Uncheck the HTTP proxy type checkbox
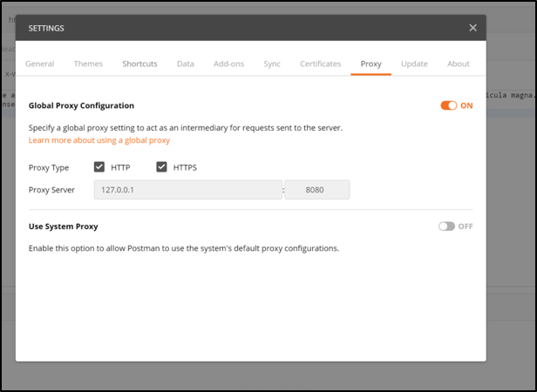 (99, 167)
